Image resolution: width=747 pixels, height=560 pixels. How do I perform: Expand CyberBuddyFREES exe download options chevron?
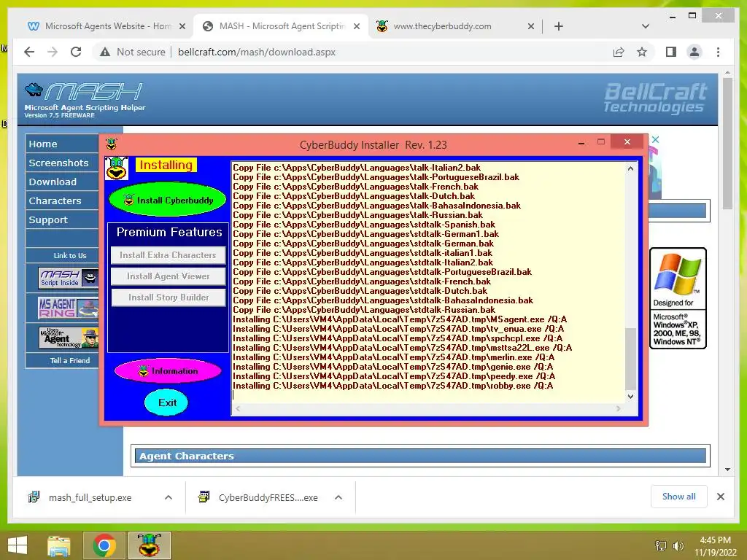[338, 497]
